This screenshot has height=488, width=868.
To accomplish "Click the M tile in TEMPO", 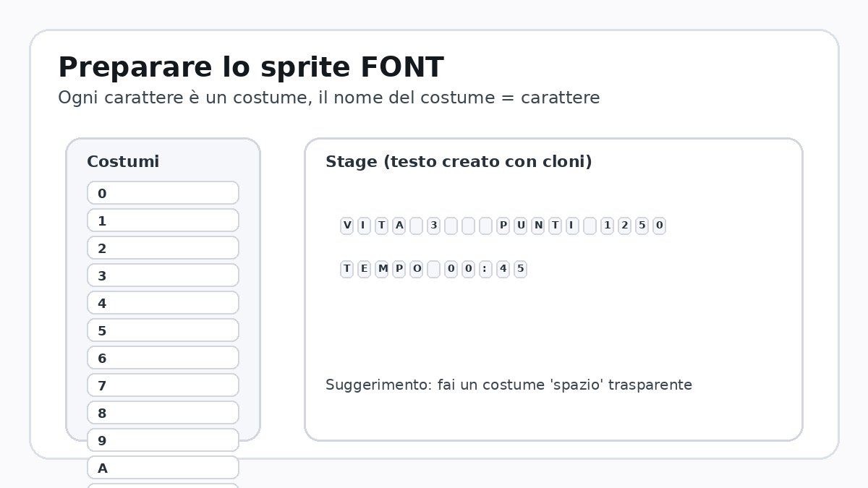I will 382,269.
